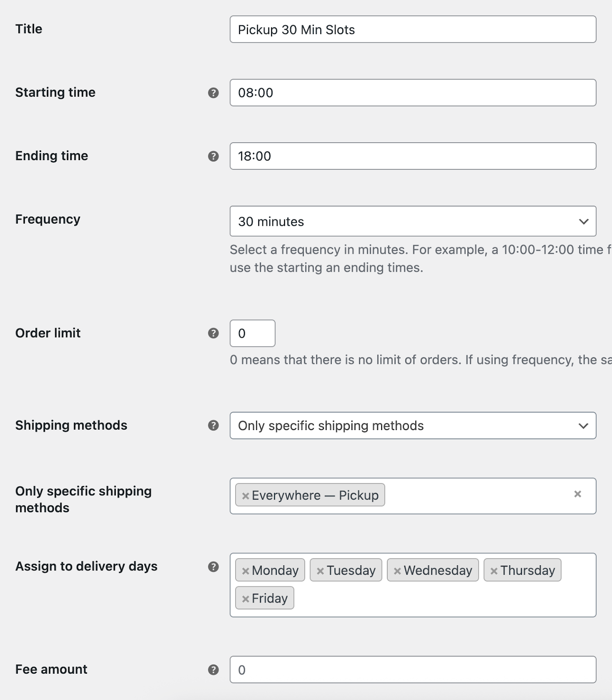The width and height of the screenshot is (612, 700).
Task: Click the help icon beside Ending time
Action: coord(213,156)
